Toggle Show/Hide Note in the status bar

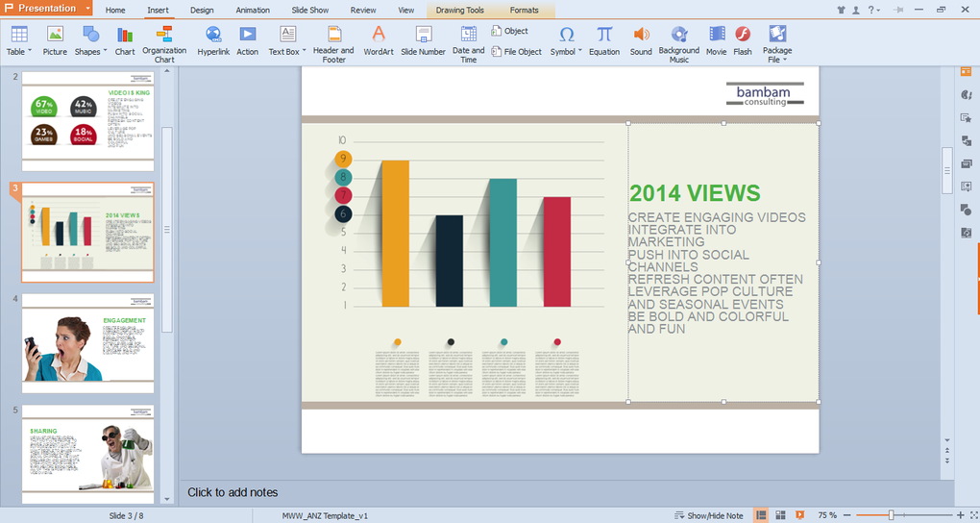709,515
